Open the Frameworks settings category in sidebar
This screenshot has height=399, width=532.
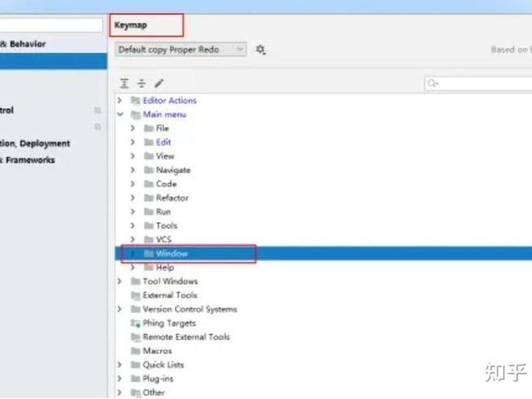(27, 160)
